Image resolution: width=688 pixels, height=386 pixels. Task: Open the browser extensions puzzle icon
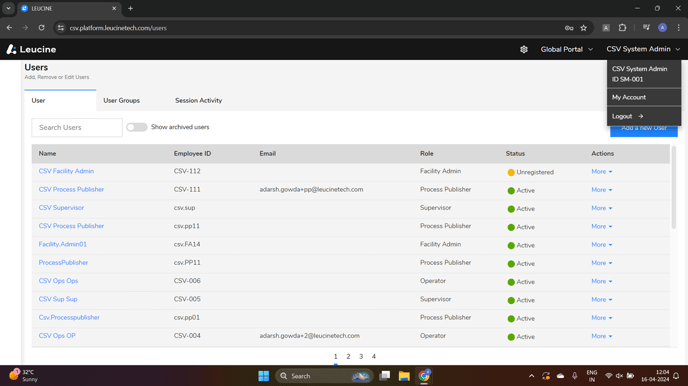(622, 28)
